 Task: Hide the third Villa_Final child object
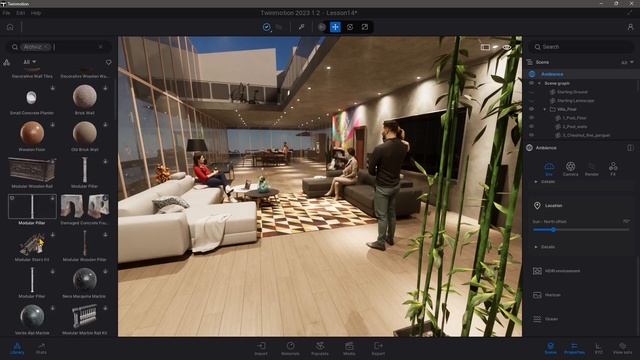[x=531, y=135]
